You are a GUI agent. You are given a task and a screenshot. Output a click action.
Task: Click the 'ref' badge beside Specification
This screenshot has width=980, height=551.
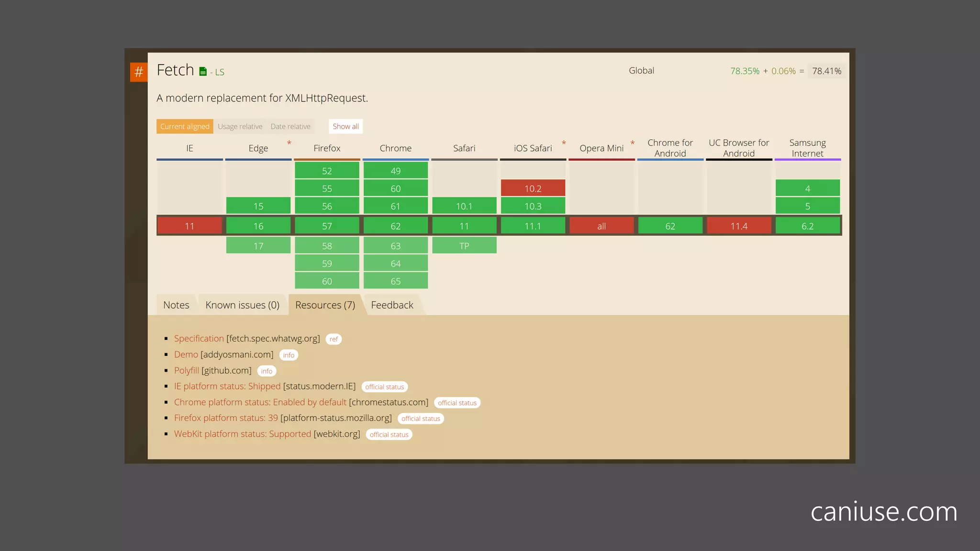point(334,339)
